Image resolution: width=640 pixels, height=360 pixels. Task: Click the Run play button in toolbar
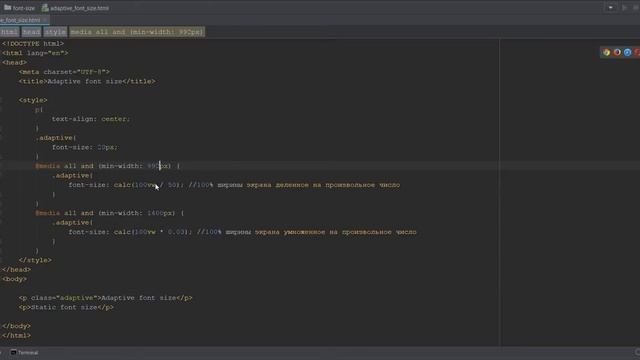pyautogui.click(x=624, y=8)
